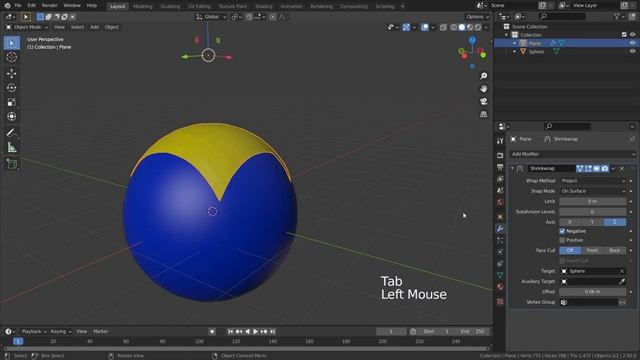This screenshot has width=640, height=360.
Task: Open the Snap Mode On Surface dropdown
Action: 593,191
